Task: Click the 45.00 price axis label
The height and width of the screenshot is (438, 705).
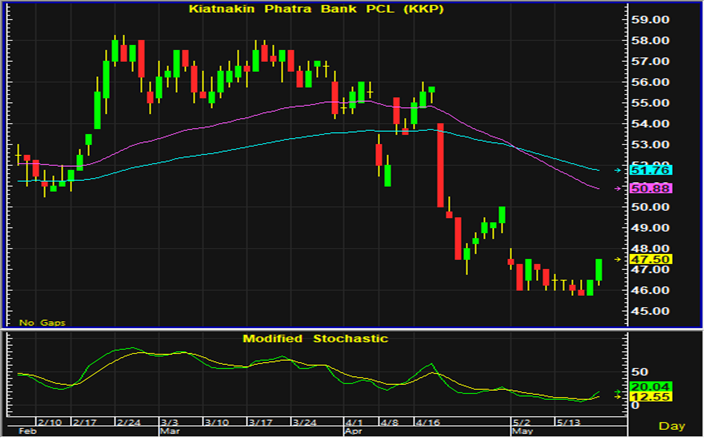Action: pos(650,311)
